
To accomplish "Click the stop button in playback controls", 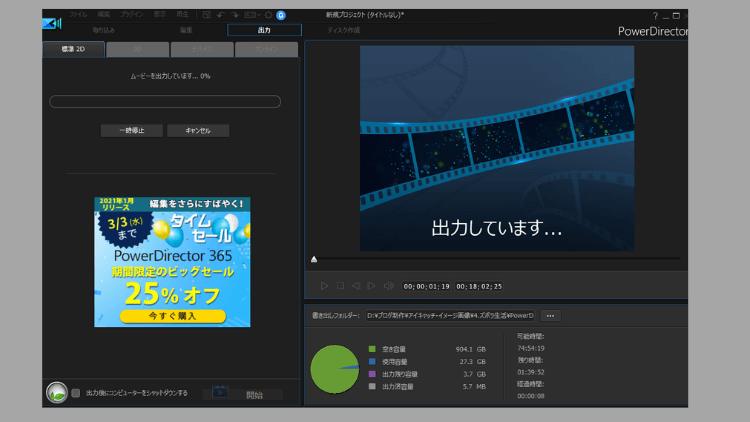I will [x=340, y=286].
